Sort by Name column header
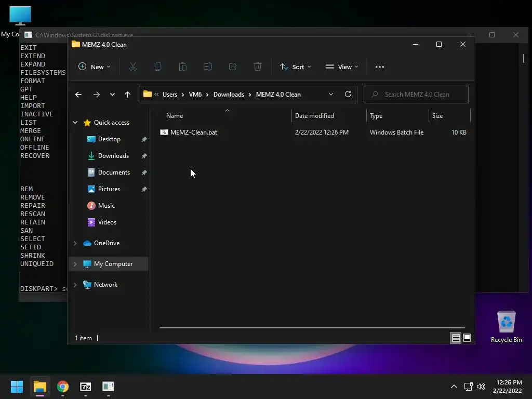 coord(225,116)
